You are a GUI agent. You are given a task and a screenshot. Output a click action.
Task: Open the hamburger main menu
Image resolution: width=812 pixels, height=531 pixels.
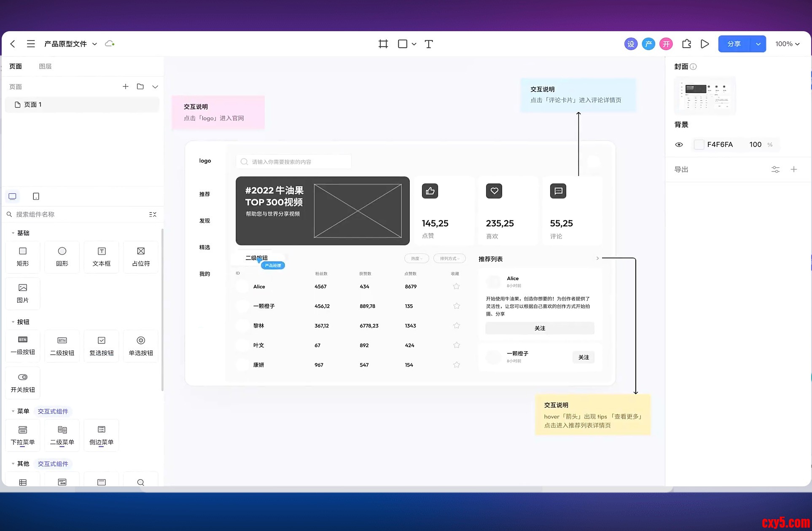pyautogui.click(x=31, y=44)
